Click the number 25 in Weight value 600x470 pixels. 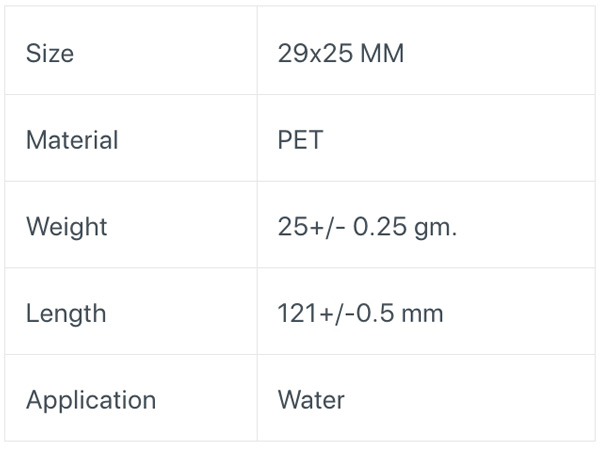[292, 227]
